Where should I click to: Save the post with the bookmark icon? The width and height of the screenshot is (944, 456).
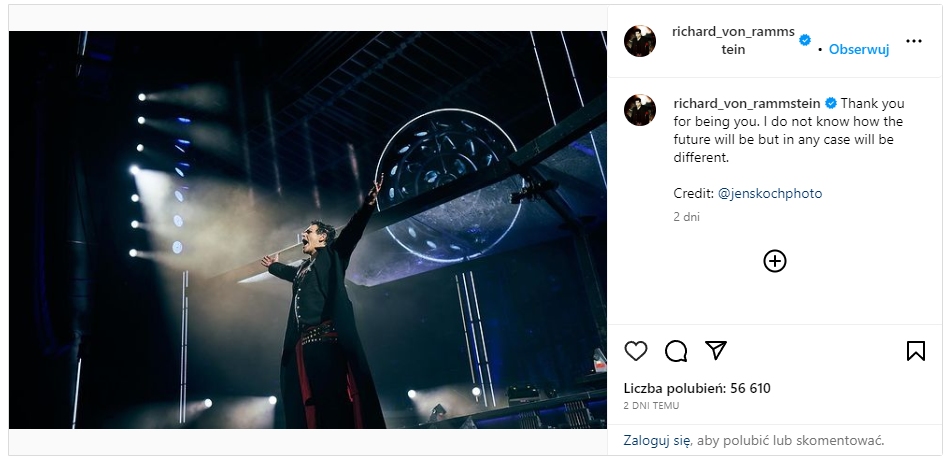coord(915,351)
